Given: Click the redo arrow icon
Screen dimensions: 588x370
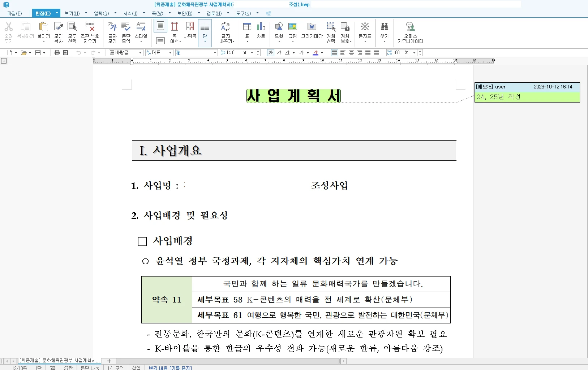Looking at the screenshot, I should [93, 53].
